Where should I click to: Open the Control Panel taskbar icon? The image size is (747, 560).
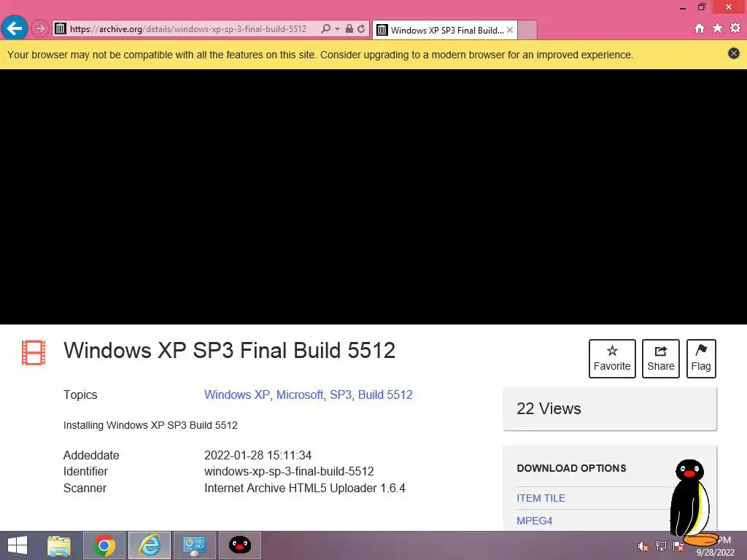pos(194,545)
